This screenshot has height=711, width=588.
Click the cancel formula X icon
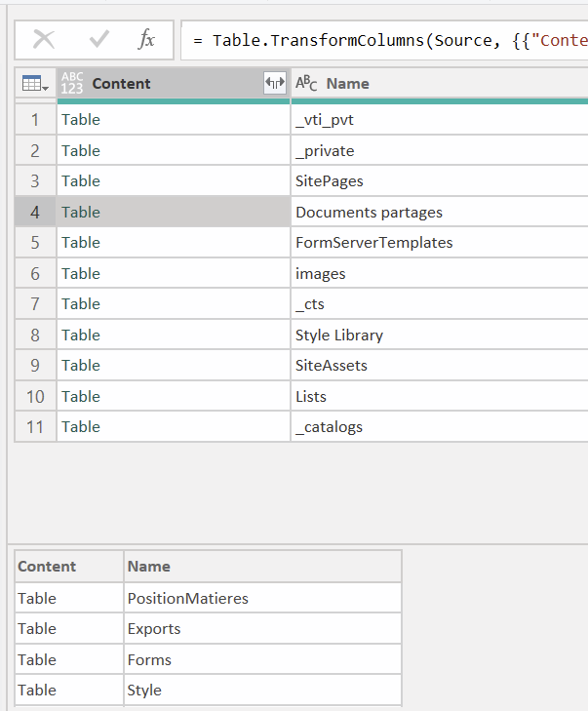coord(44,39)
